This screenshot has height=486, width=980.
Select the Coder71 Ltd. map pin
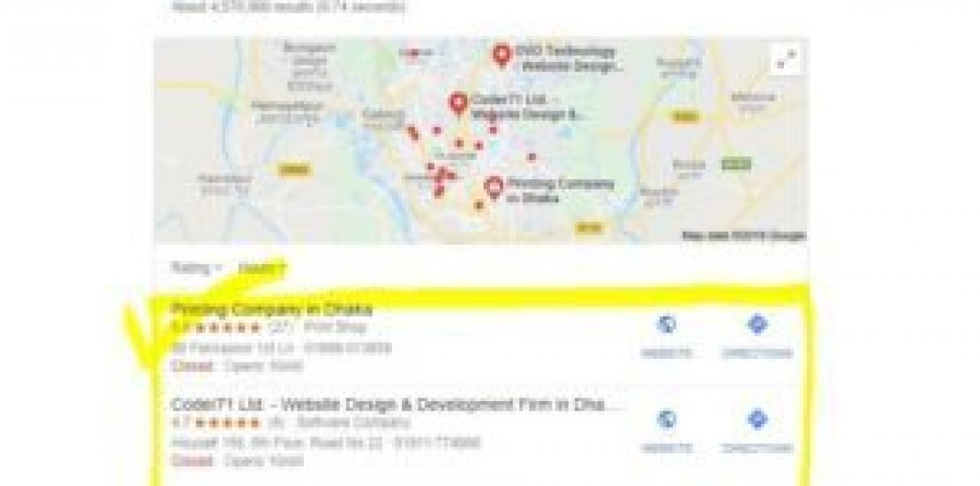tap(458, 104)
